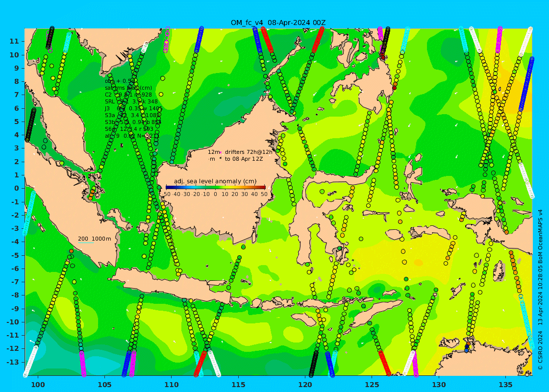Click longitude axis label 125

pyautogui.click(x=372, y=385)
